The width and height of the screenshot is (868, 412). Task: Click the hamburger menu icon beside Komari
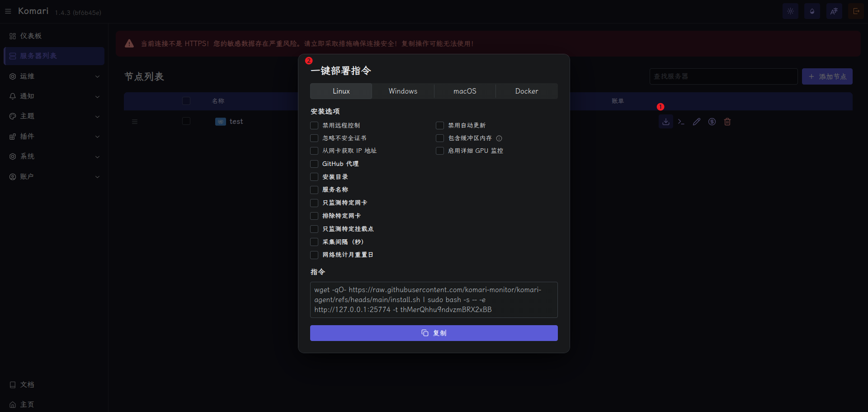pyautogui.click(x=8, y=11)
